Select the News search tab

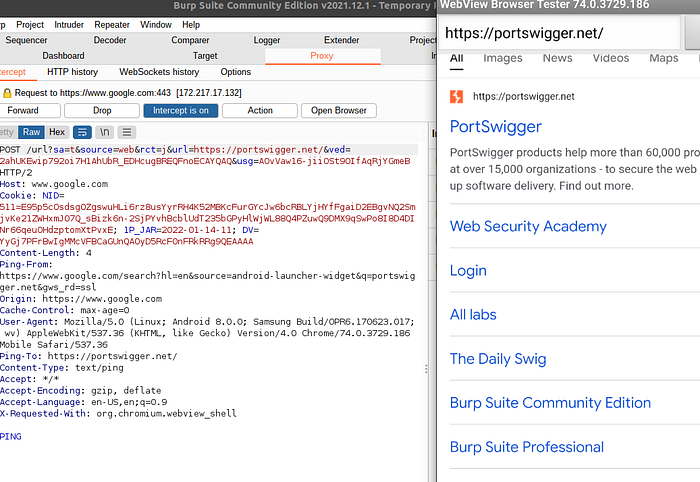click(x=558, y=58)
